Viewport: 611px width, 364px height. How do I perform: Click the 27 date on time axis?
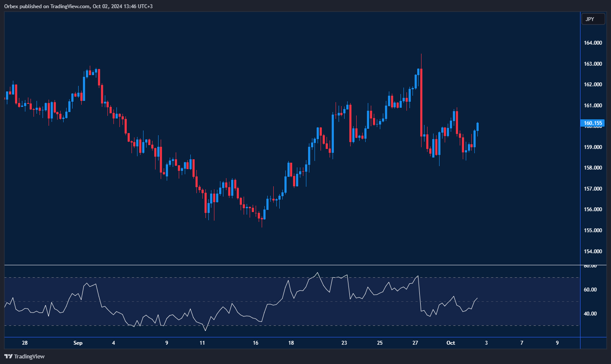pos(415,343)
